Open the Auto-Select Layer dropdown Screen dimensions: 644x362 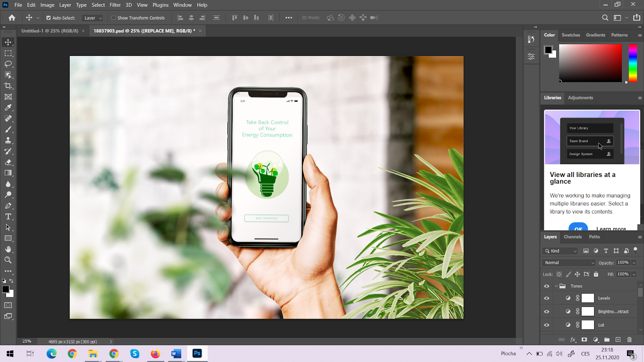[x=93, y=18]
